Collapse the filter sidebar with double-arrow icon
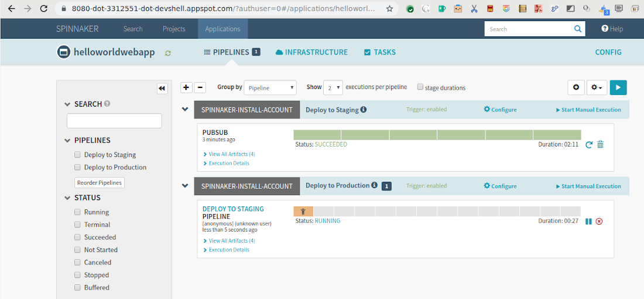The height and width of the screenshot is (299, 644). coord(162,89)
